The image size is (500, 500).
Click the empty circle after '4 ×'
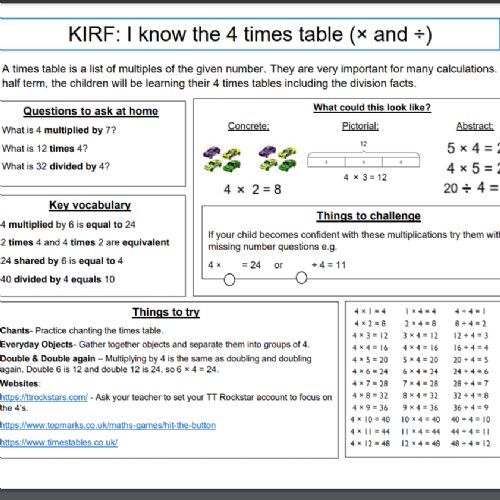[x=229, y=279]
